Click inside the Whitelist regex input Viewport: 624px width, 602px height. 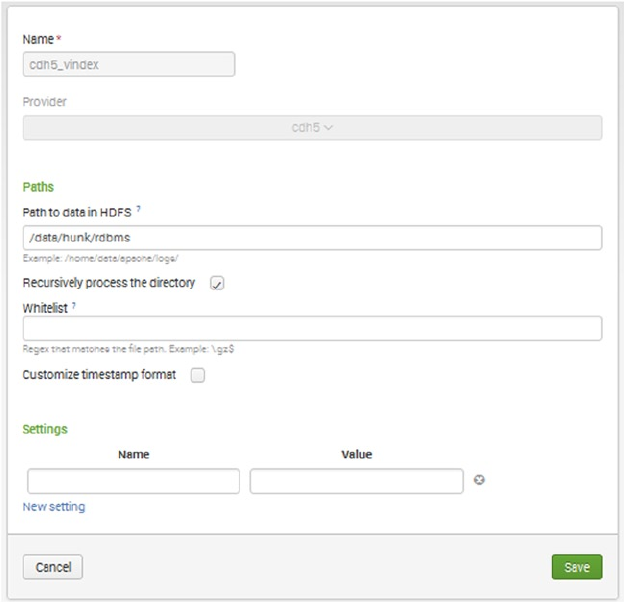pos(312,328)
